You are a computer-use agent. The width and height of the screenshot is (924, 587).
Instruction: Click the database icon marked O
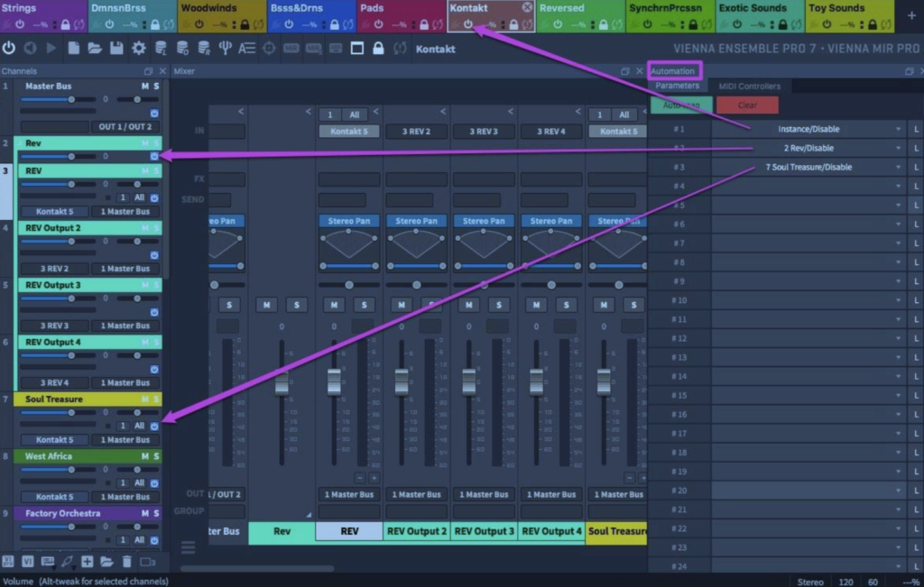(182, 49)
